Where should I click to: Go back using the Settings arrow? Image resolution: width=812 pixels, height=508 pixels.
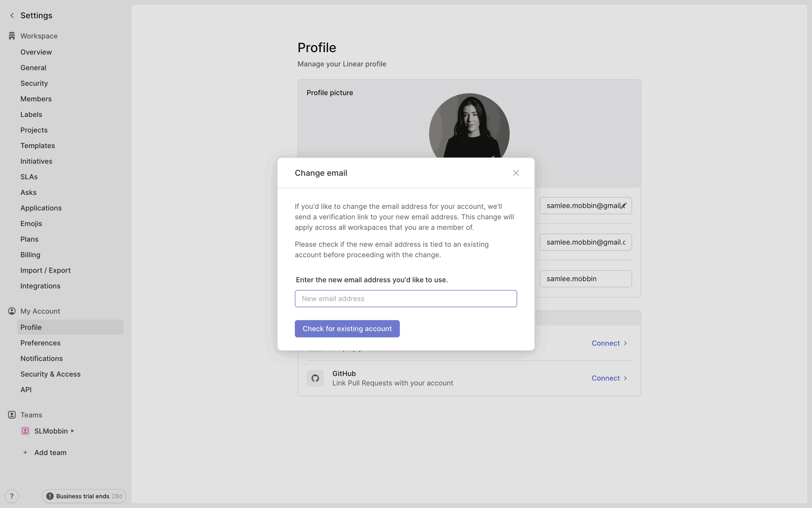coord(12,16)
